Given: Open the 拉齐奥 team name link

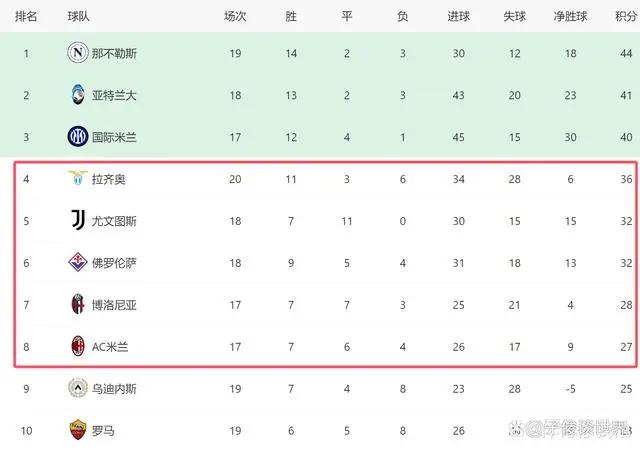Looking at the screenshot, I should coord(108,179).
